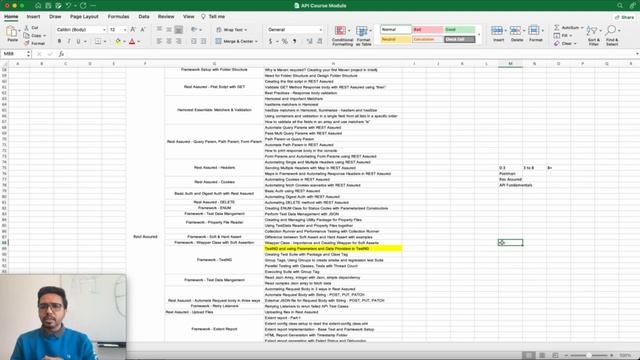The width and height of the screenshot is (640, 360).
Task: Open the Copy dropdown arrow
Action: pos(44,36)
